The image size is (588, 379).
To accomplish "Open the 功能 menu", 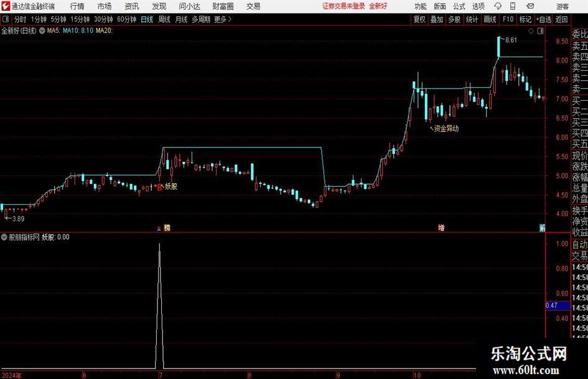I will (x=421, y=6).
